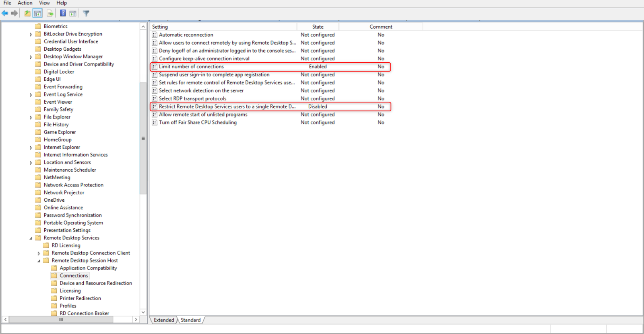644x334 pixels.
Task: Click the Filter funnel toolbar icon
Action: 86,13
